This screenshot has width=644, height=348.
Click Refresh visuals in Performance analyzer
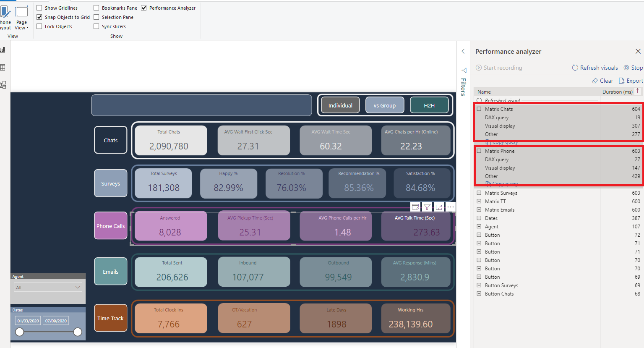coord(595,68)
